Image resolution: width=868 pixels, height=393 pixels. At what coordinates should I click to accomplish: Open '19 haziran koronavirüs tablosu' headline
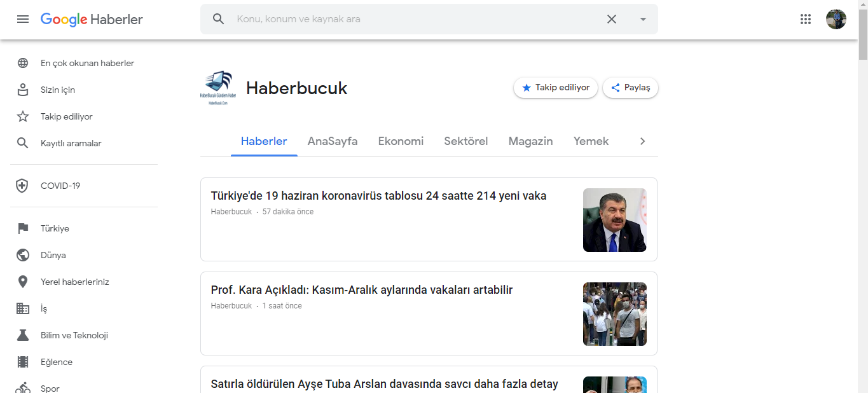pos(378,196)
